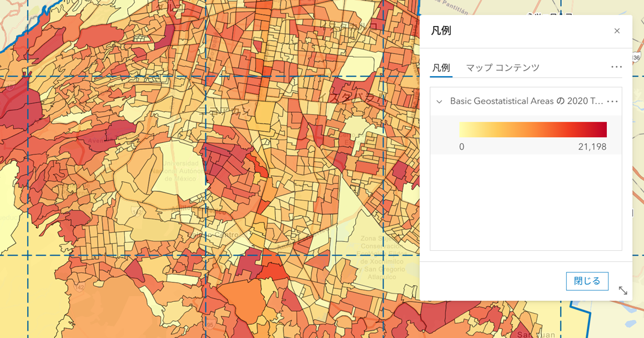
Task: Collapse the Basic Geostatistical Areas legend entry
Action: pos(439,102)
